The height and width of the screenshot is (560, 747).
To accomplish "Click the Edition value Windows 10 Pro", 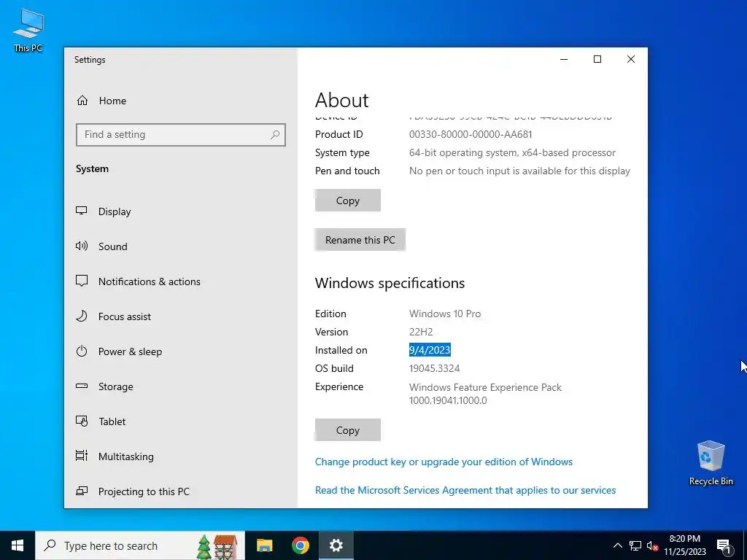I will [x=445, y=314].
